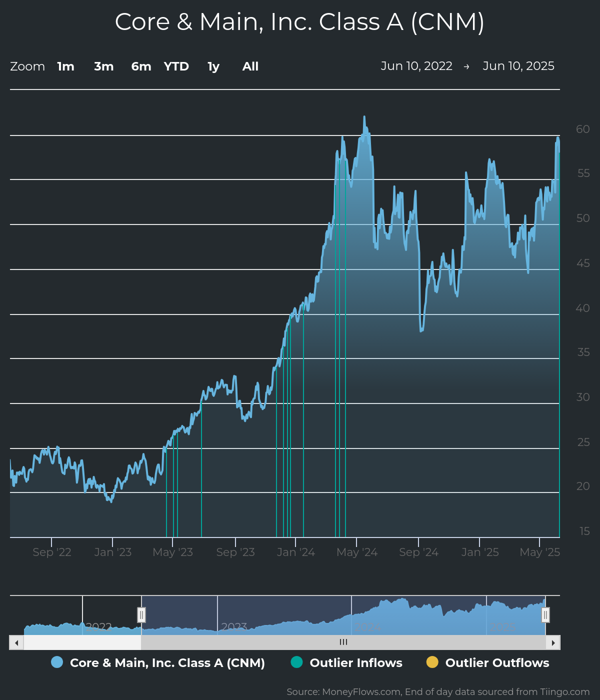The image size is (600, 700).
Task: Click the navigator scroll-right arrow
Action: tap(553, 642)
